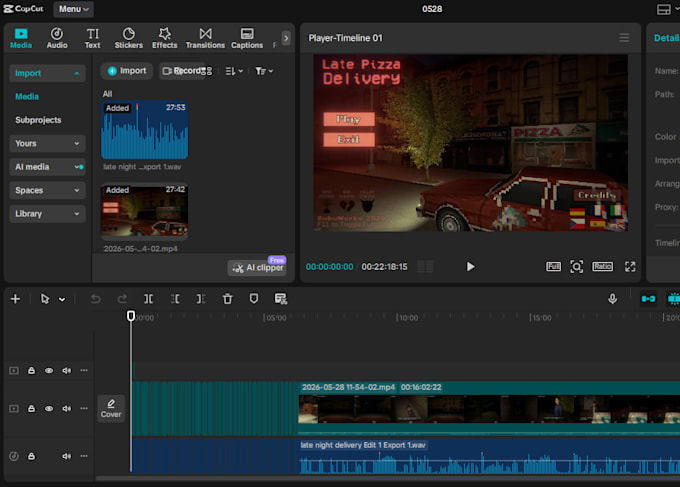The height and width of the screenshot is (487, 680).
Task: Click the Record button
Action: tap(182, 71)
